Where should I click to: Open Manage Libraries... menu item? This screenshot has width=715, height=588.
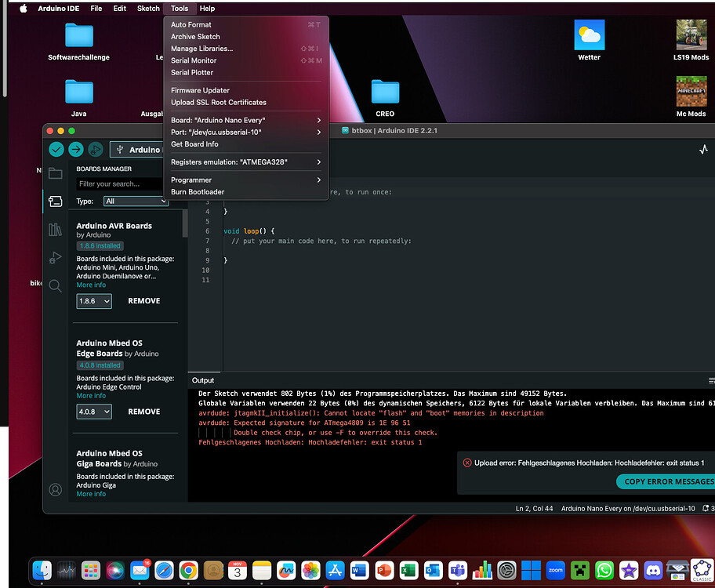[246, 49]
